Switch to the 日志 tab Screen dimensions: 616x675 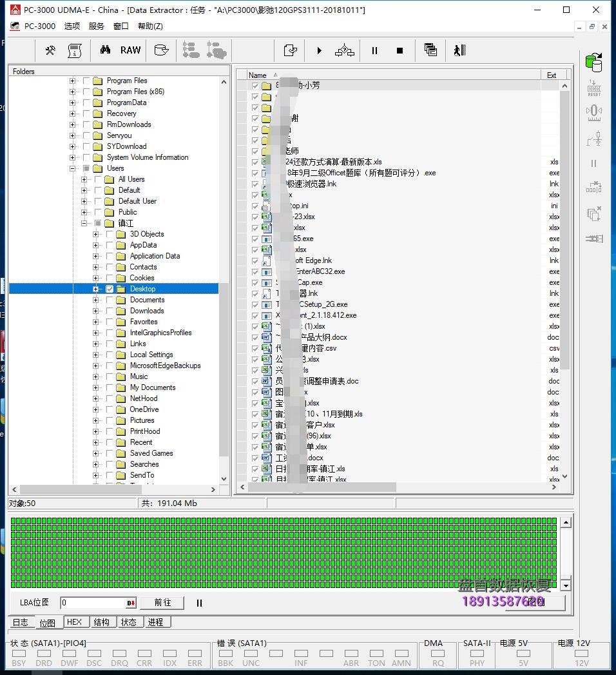tap(20, 622)
